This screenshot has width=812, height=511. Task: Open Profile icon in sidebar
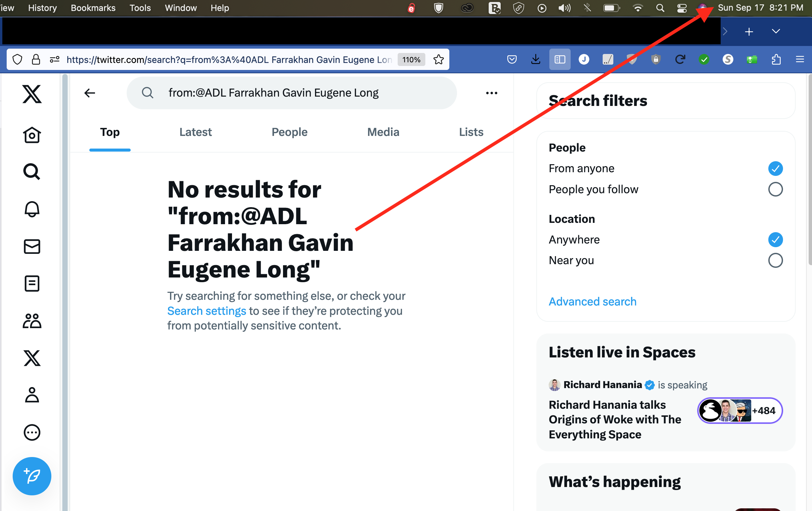(x=32, y=395)
